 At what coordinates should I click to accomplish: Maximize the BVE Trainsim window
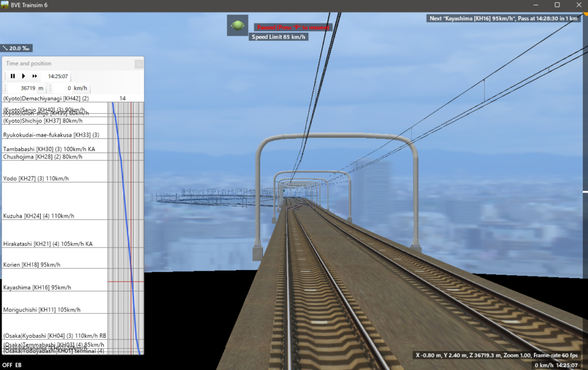(556, 5)
